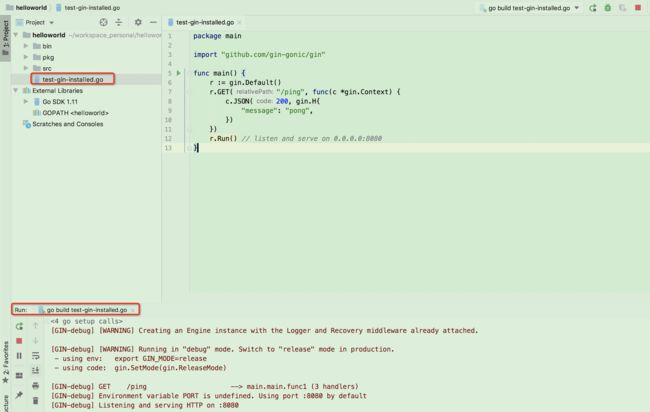Viewport: 650px width, 412px height.
Task: Click the import "github.com/gin-gonic/gin" string
Action: 273,54
